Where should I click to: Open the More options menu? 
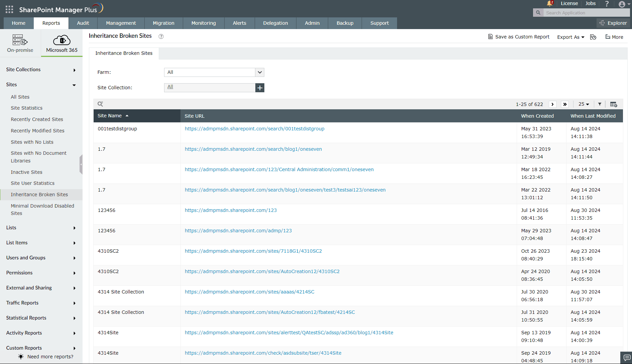[614, 37]
